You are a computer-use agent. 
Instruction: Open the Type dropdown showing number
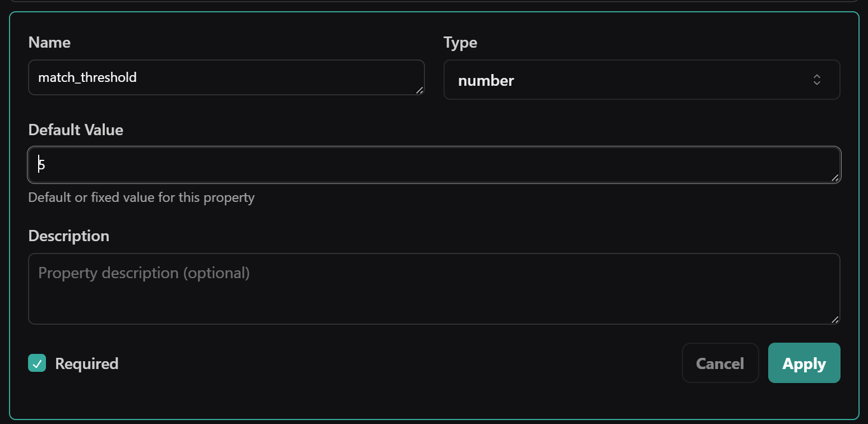pos(642,80)
